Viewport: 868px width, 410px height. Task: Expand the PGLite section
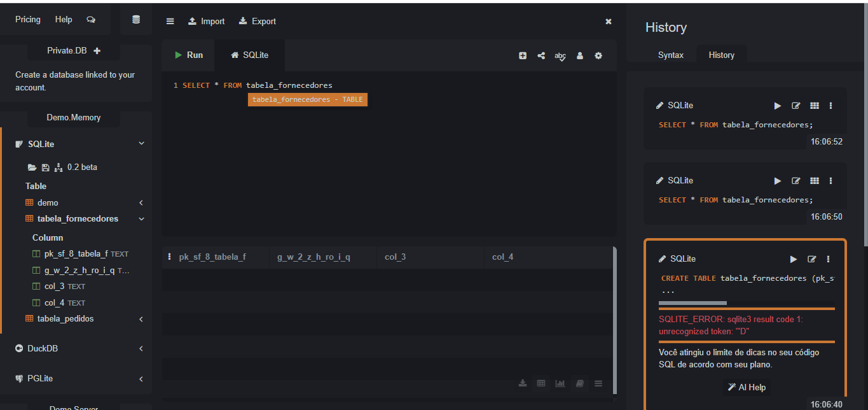(141, 379)
